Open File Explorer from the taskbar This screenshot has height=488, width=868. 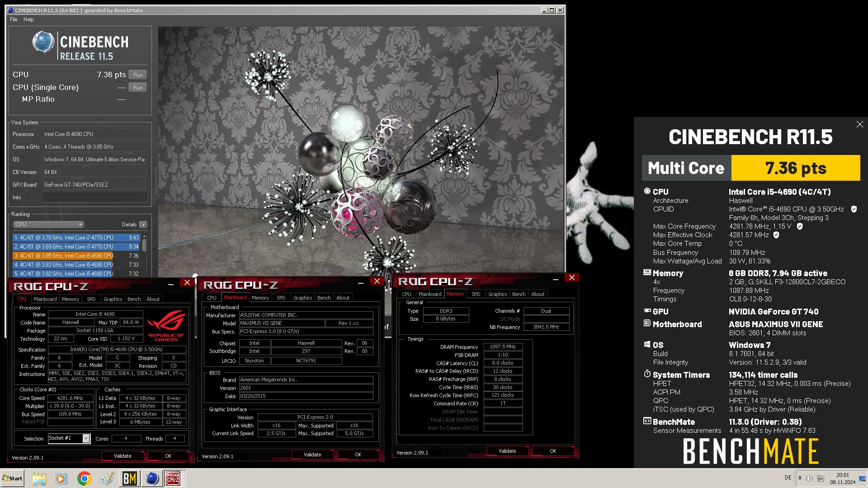(x=39, y=479)
